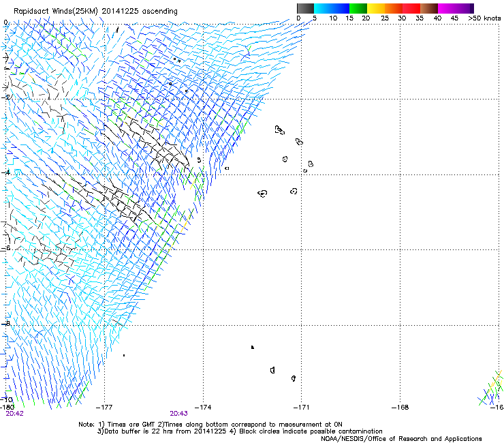
Task: Click the date label 20141225 ascending
Action: [x=140, y=12]
